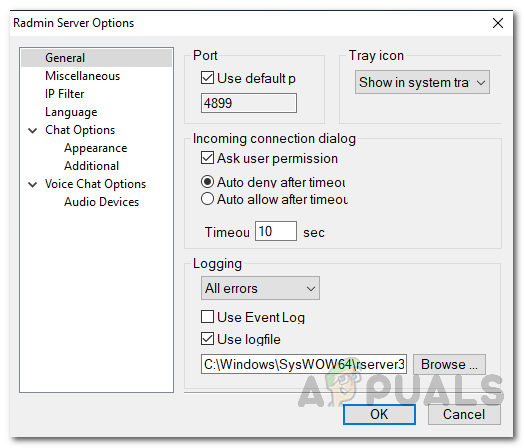Image resolution: width=524 pixels, height=448 pixels.
Task: Uncheck Use default port checkbox
Action: tap(207, 78)
